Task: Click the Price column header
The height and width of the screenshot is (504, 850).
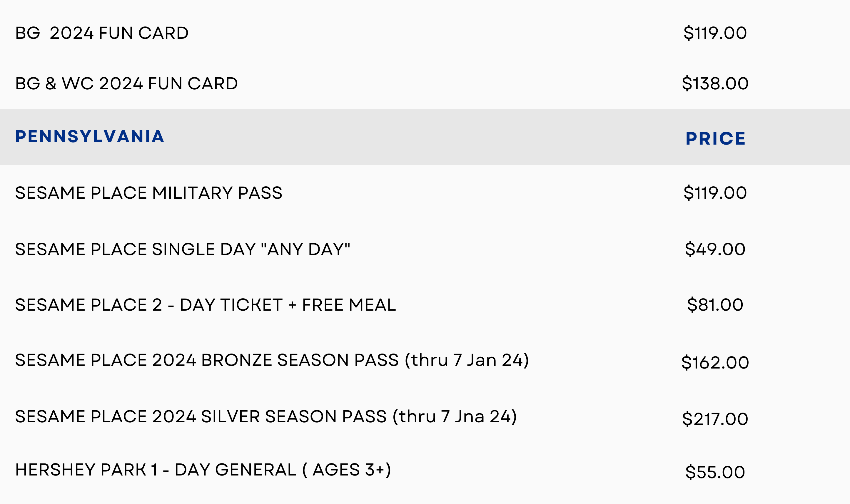Action: pos(715,139)
